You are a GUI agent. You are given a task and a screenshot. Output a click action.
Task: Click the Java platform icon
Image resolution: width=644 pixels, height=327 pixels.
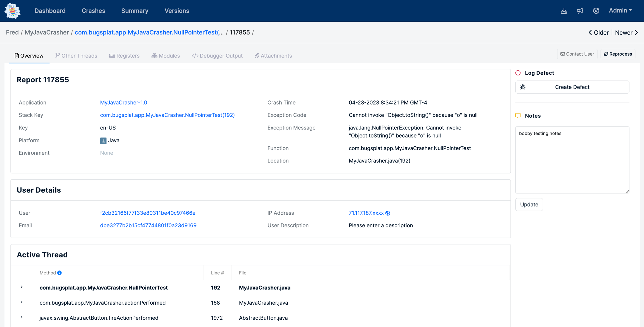pos(103,141)
